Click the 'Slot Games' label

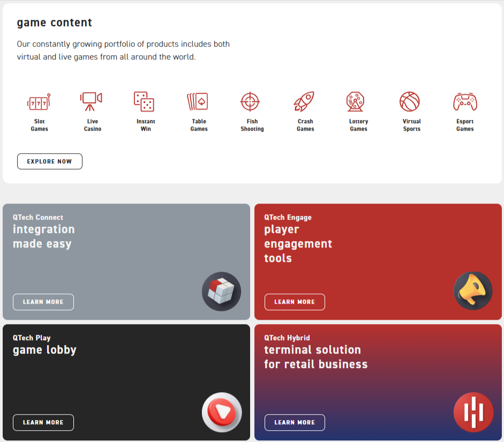tap(39, 125)
